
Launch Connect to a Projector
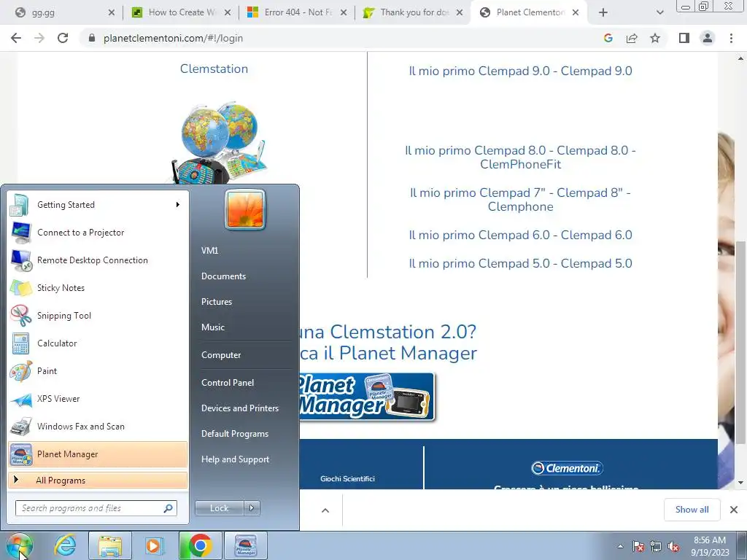click(98, 233)
